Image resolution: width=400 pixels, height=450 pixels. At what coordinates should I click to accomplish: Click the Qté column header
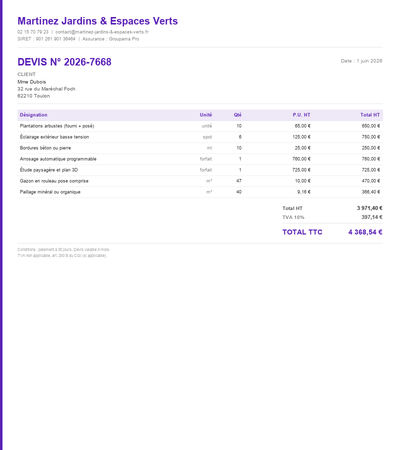click(237, 115)
